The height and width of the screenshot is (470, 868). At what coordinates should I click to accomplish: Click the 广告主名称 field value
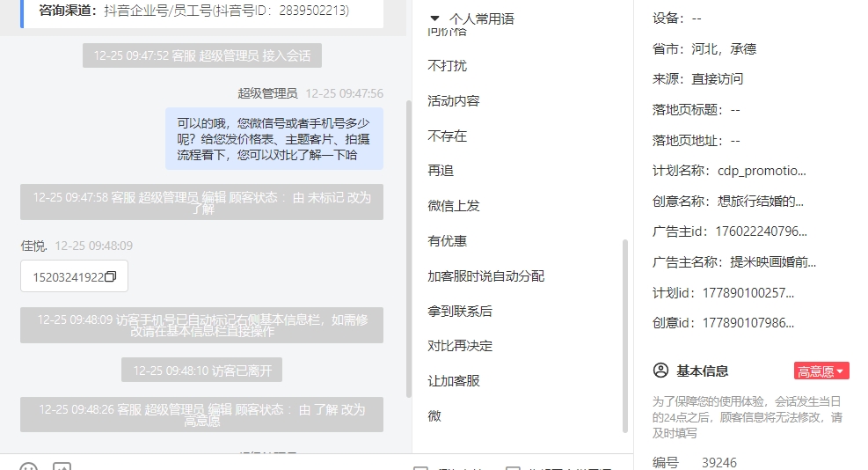773,261
